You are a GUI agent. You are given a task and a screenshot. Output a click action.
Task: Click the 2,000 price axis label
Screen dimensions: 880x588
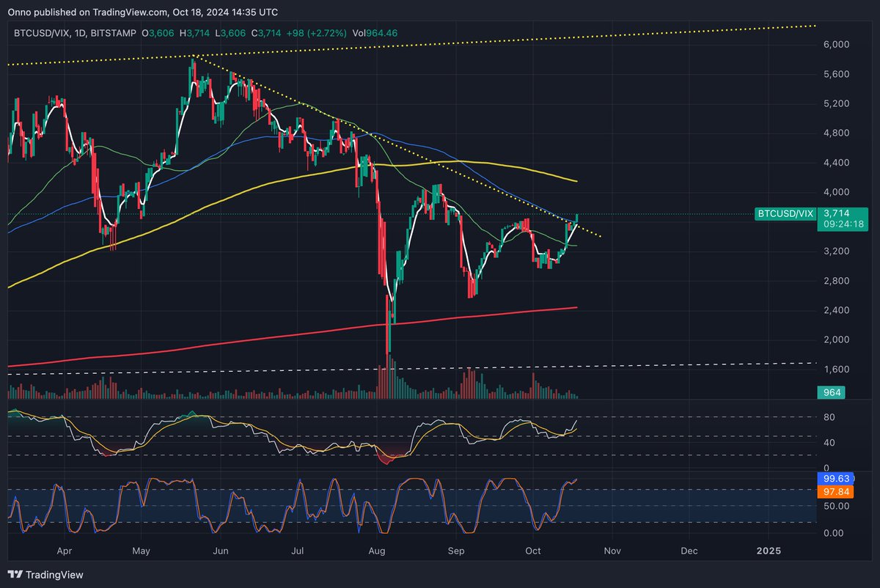[x=837, y=339]
